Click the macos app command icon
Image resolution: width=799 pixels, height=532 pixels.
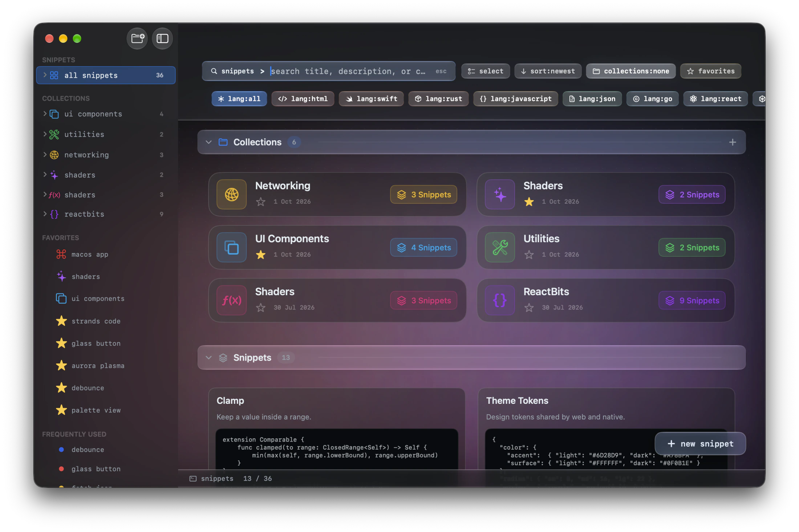coord(61,254)
